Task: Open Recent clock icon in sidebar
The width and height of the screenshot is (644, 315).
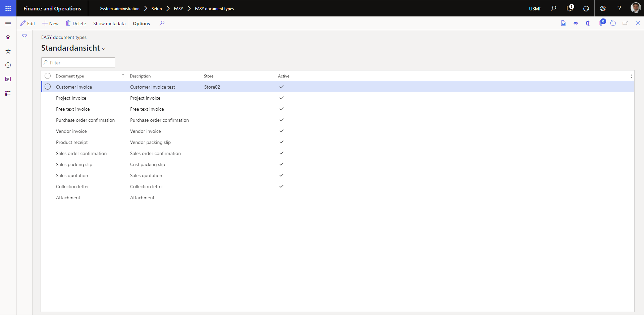Action: coord(8,65)
